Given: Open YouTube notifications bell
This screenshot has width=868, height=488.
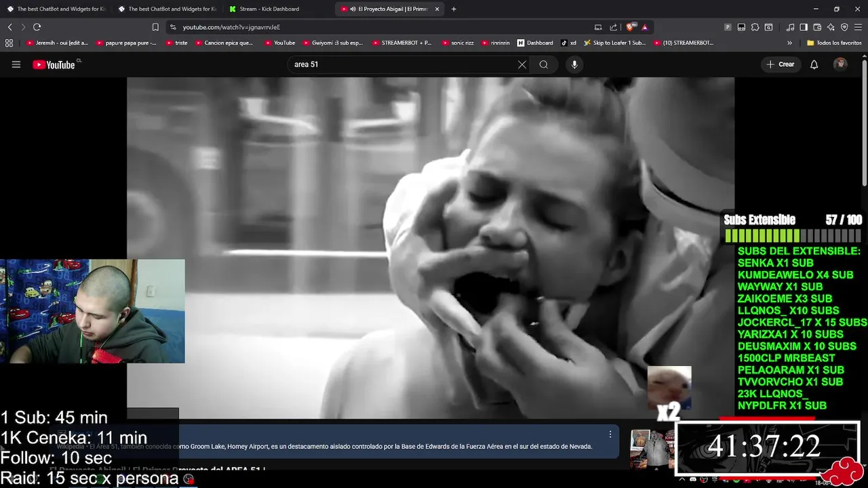Looking at the screenshot, I should (x=814, y=64).
